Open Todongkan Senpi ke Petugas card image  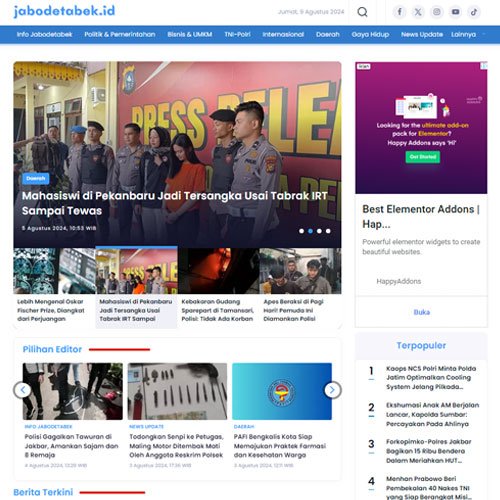tap(177, 391)
